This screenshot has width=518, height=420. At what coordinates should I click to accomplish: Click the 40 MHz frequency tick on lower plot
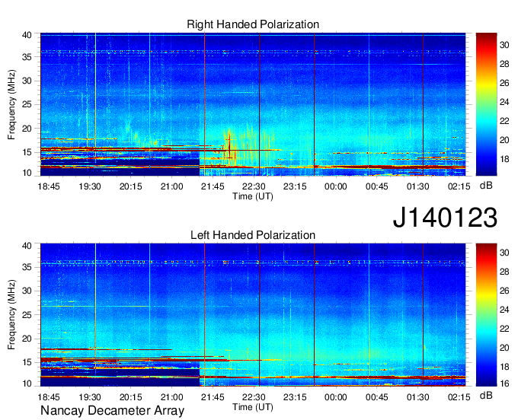point(27,246)
